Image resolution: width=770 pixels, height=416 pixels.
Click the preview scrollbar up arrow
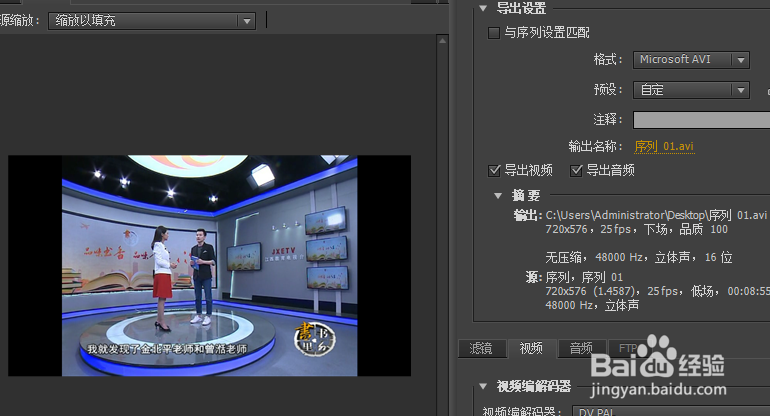click(x=442, y=41)
